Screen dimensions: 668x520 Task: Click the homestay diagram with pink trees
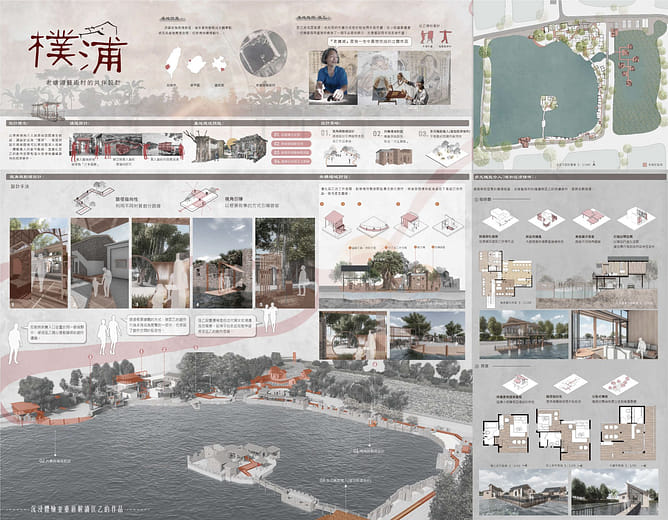[620, 383]
